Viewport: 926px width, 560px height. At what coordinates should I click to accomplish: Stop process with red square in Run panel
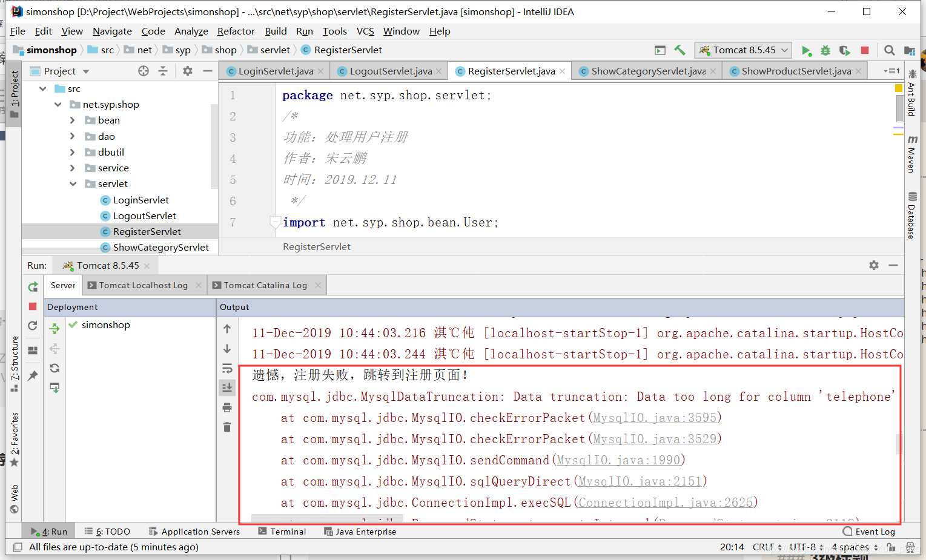coord(33,306)
